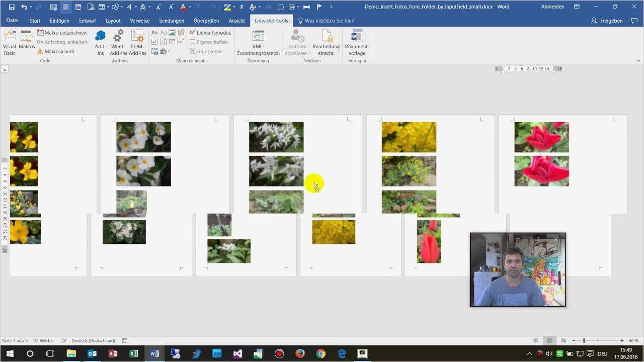Open Excel from the taskbar

[x=133, y=353]
